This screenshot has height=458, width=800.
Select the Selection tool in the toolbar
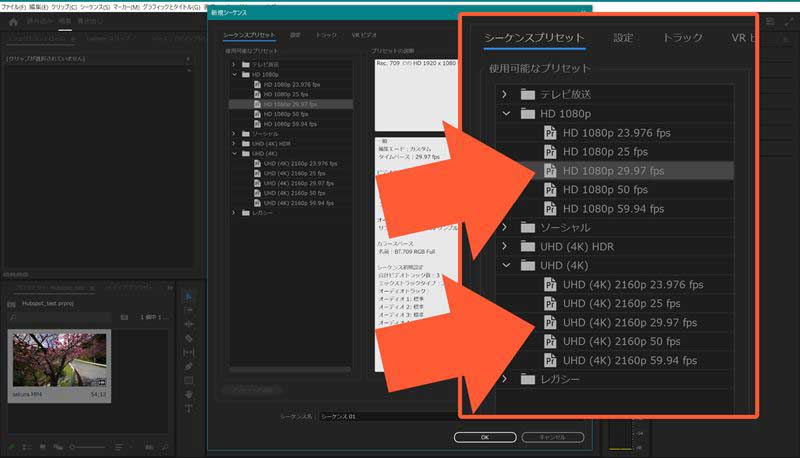point(188,296)
